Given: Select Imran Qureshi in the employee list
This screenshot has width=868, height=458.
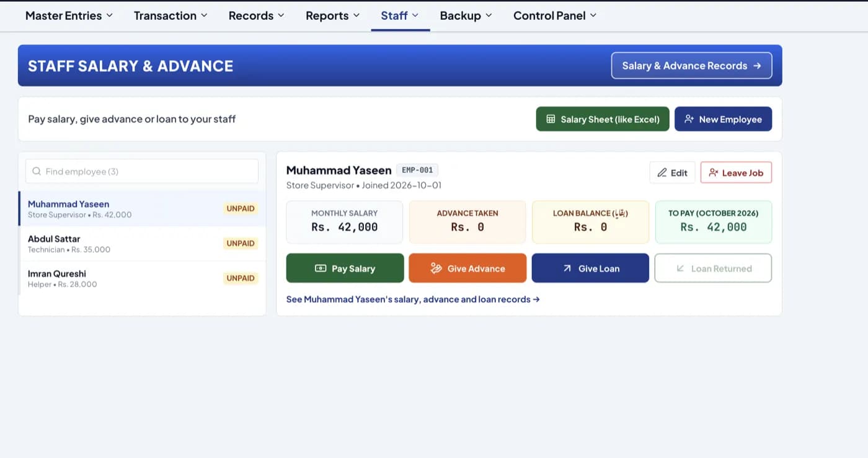Looking at the screenshot, I should 143,278.
